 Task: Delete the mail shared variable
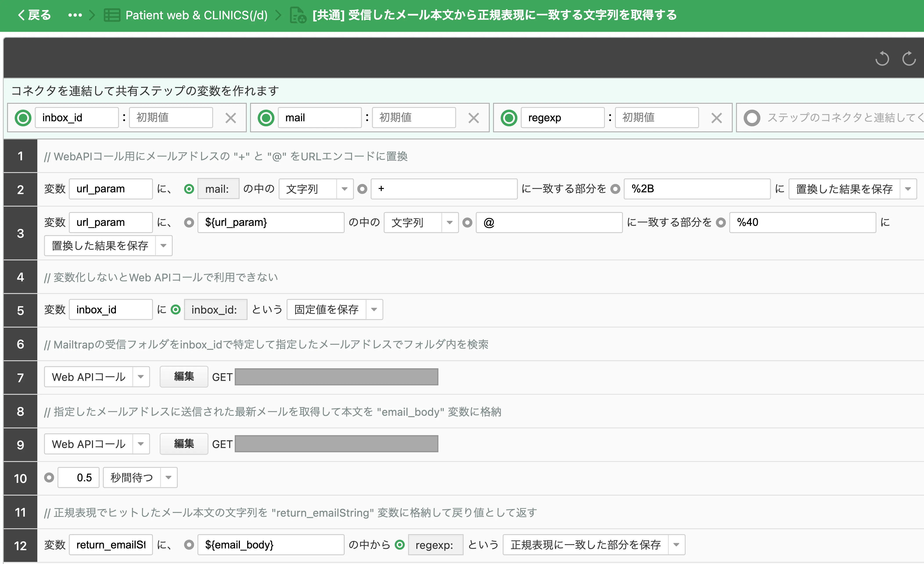(474, 118)
